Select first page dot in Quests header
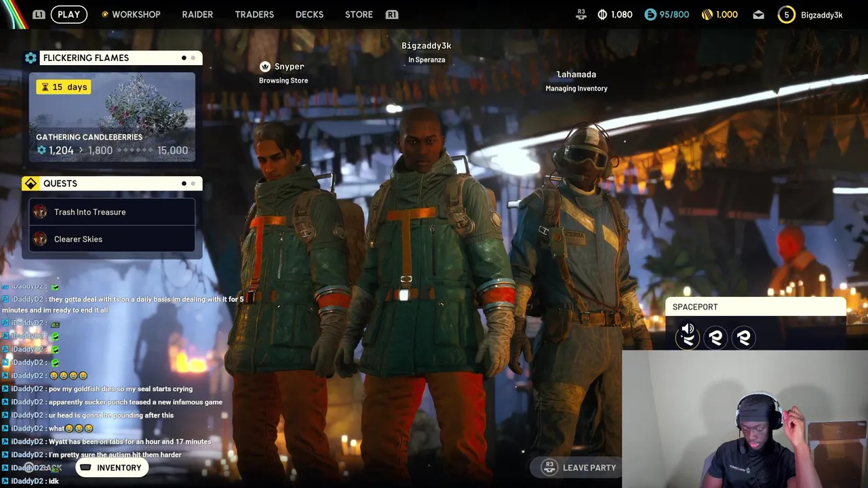868x488 pixels. 184,184
